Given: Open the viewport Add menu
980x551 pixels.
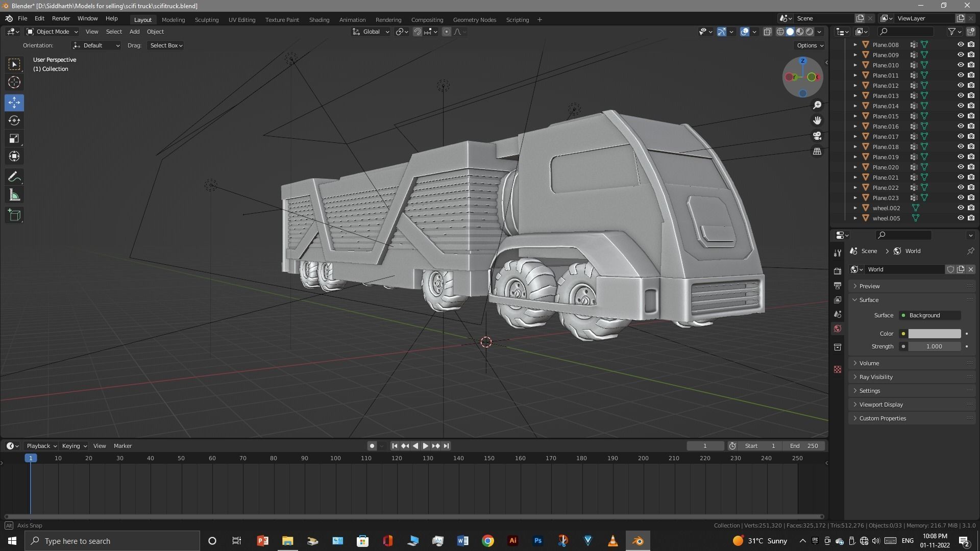Looking at the screenshot, I should (x=134, y=32).
